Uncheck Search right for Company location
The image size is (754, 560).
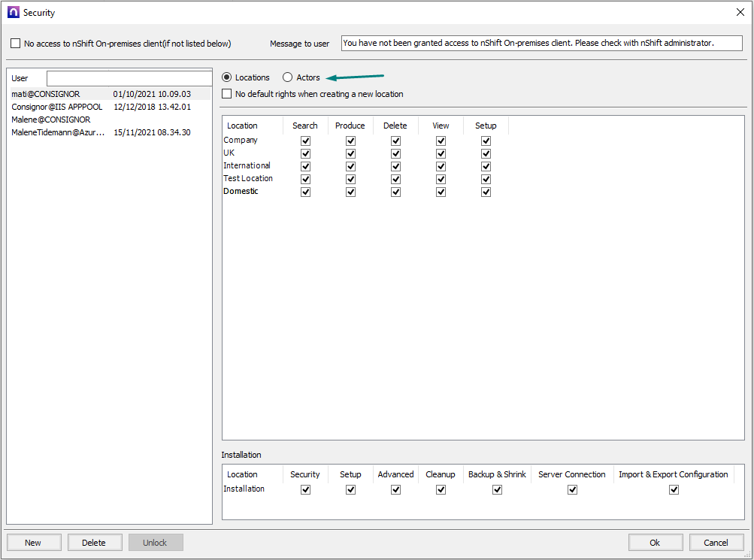coord(305,141)
